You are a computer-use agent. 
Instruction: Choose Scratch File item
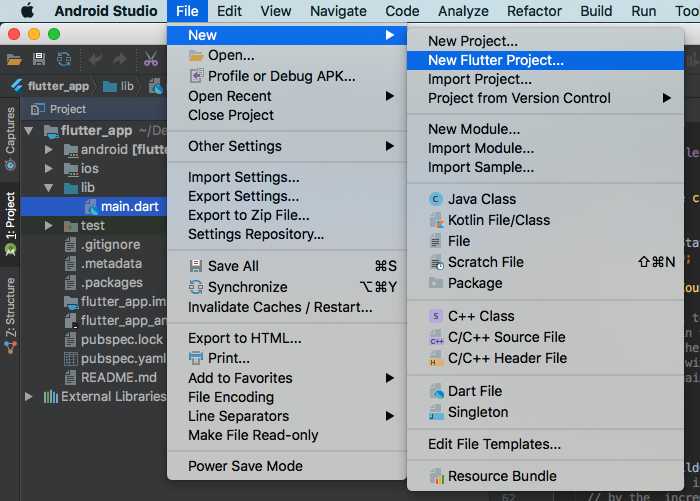point(545,262)
